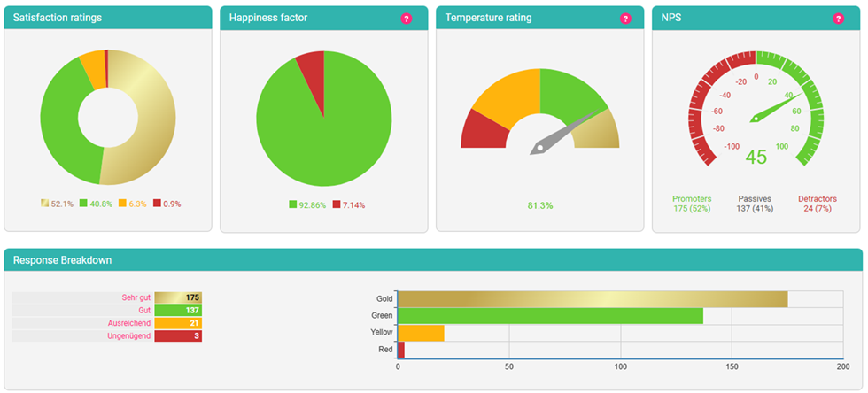This screenshot has width=868, height=393.
Task: Click the 3 count for Ungenügend
Action: click(178, 336)
